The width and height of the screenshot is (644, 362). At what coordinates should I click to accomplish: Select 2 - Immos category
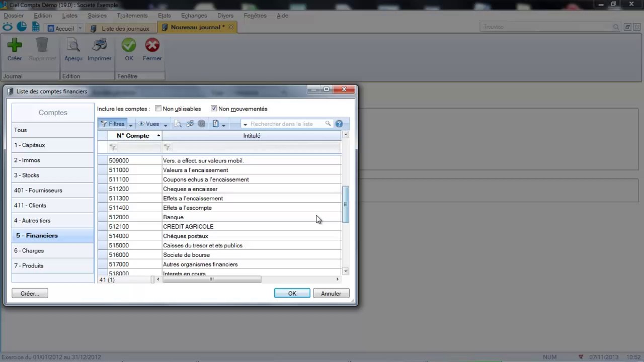pos(53,160)
